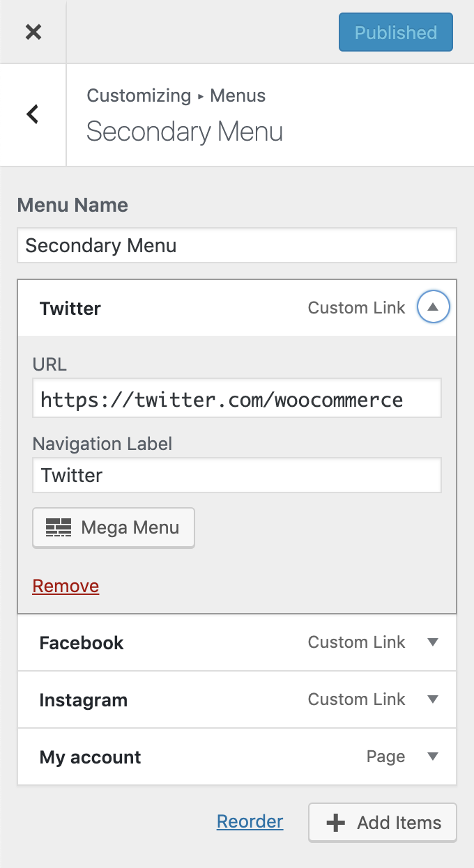Click the URL field containing the Twitter address
This screenshot has height=868, width=474.
(237, 398)
